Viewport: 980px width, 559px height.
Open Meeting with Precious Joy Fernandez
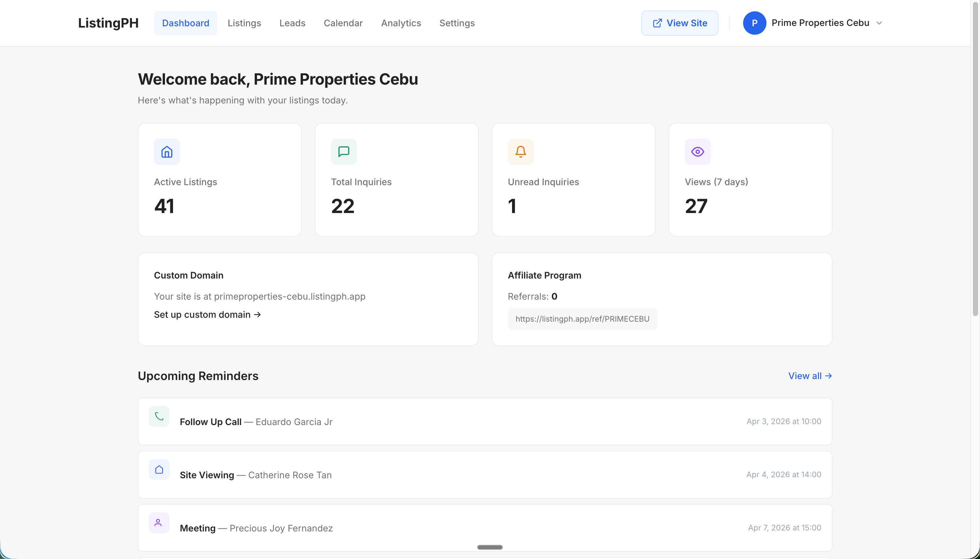click(x=484, y=528)
